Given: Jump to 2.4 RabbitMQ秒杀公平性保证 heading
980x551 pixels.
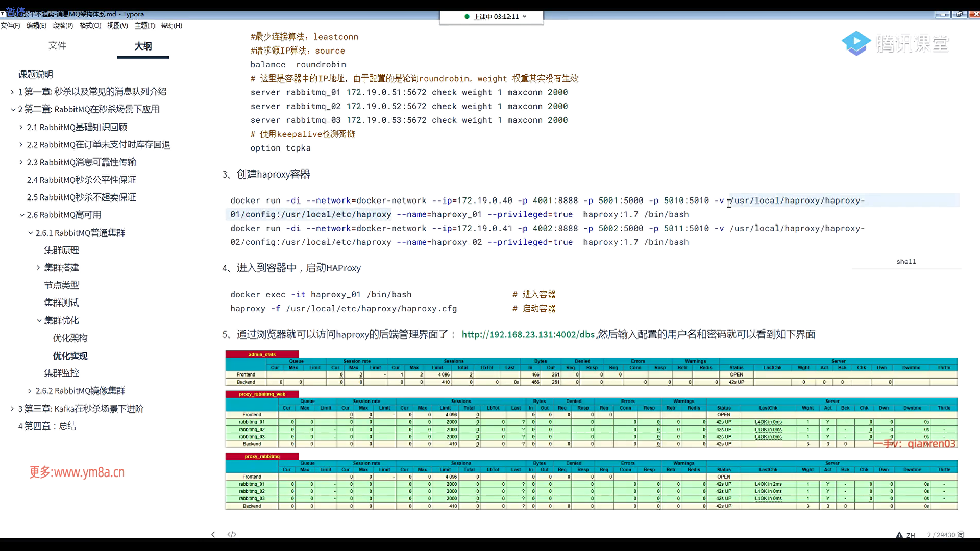Looking at the screenshot, I should click(x=82, y=180).
